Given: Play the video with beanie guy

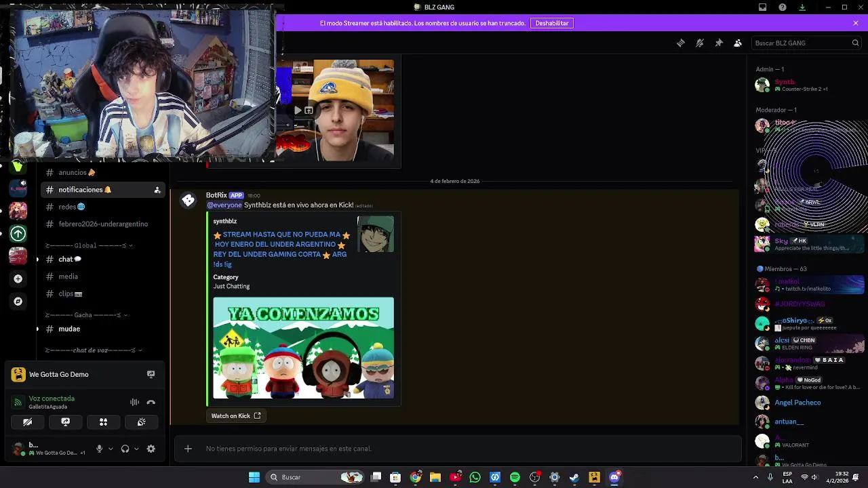Looking at the screenshot, I should (297, 110).
